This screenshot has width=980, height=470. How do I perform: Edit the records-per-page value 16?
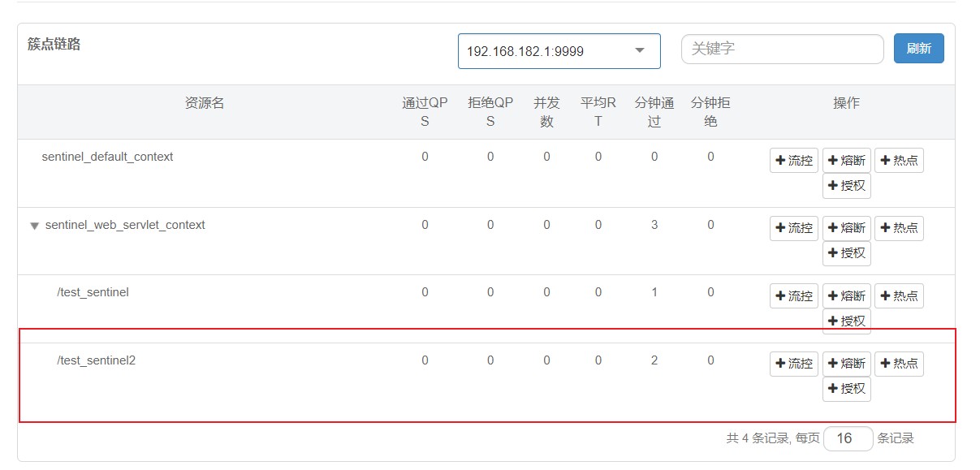click(x=847, y=438)
